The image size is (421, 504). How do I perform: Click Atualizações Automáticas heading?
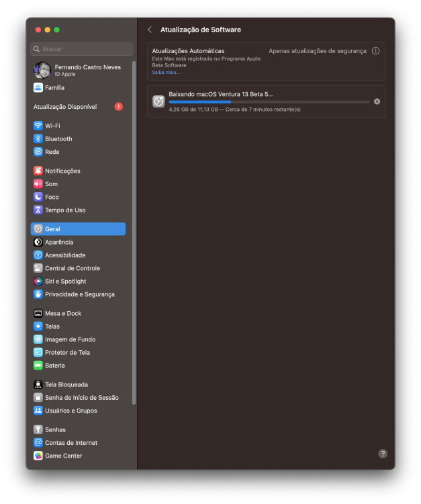pyautogui.click(x=188, y=51)
